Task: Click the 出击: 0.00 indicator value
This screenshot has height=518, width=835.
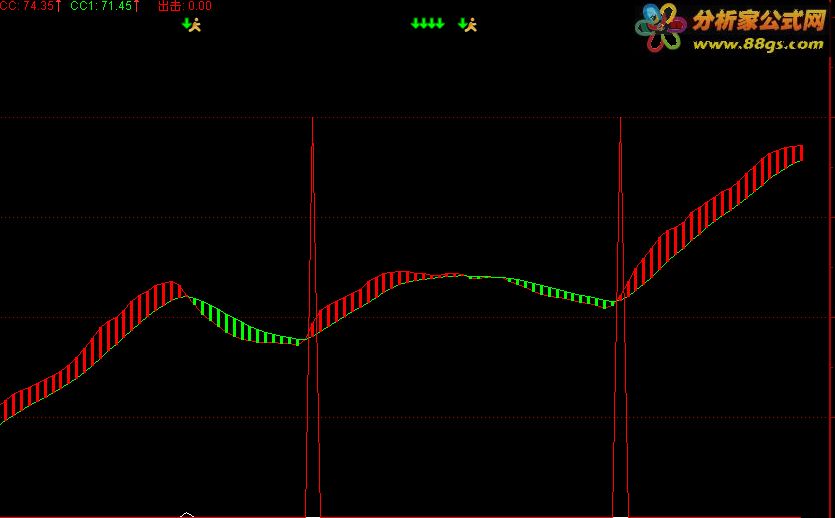Action: (185, 6)
